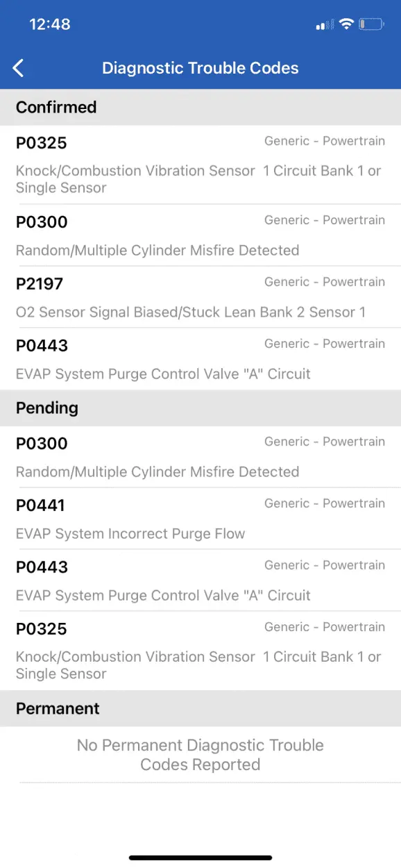Open pending P0443 EVAP code

pos(200,581)
